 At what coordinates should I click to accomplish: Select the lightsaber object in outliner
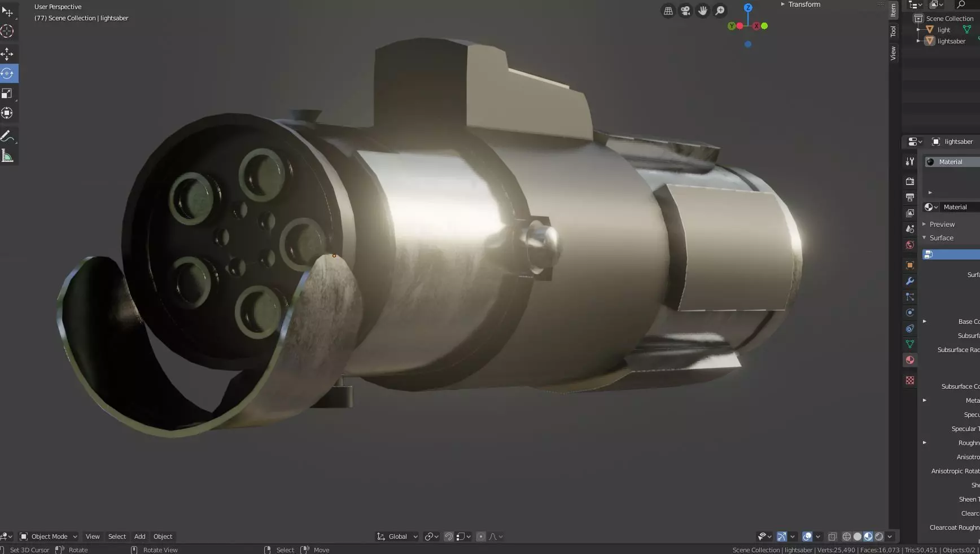pos(951,41)
